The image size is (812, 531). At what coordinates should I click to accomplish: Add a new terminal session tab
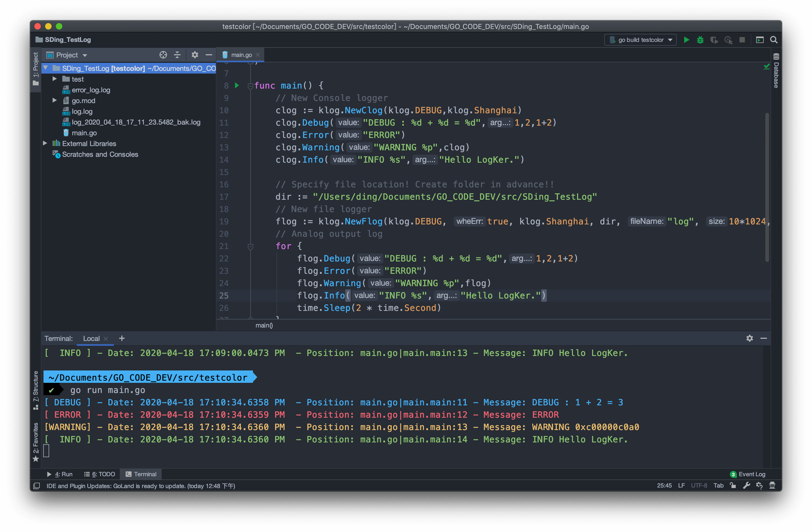pos(122,338)
